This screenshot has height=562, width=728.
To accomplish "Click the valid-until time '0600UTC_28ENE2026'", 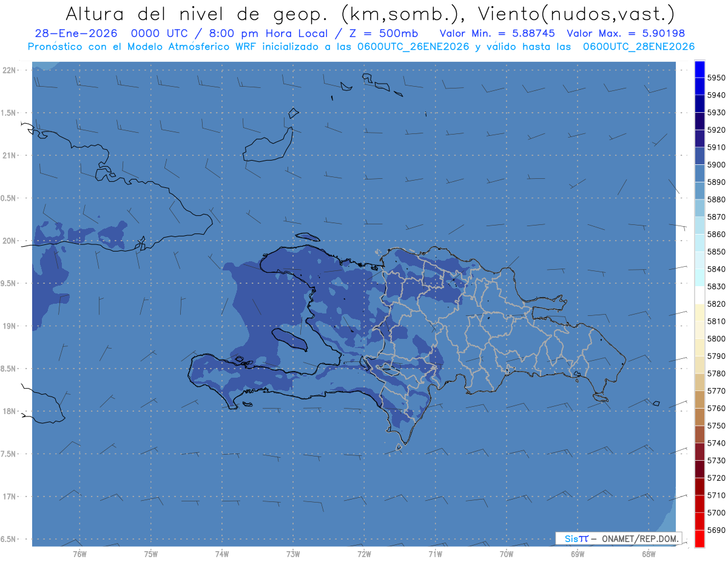I will tap(639, 47).
